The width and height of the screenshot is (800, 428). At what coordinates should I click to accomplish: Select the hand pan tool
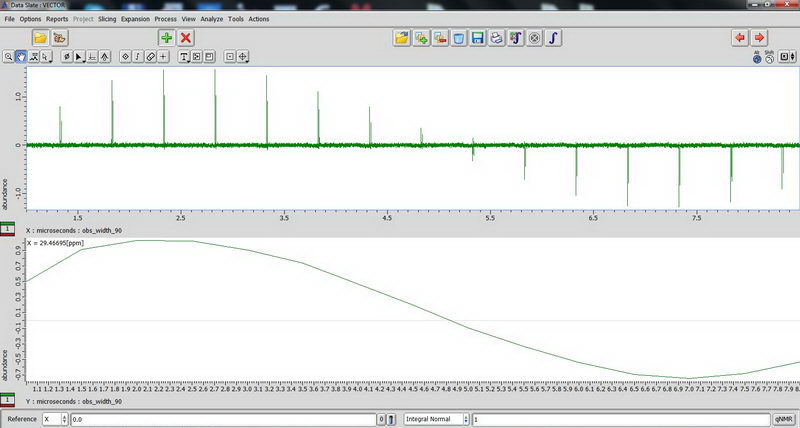[x=21, y=57]
